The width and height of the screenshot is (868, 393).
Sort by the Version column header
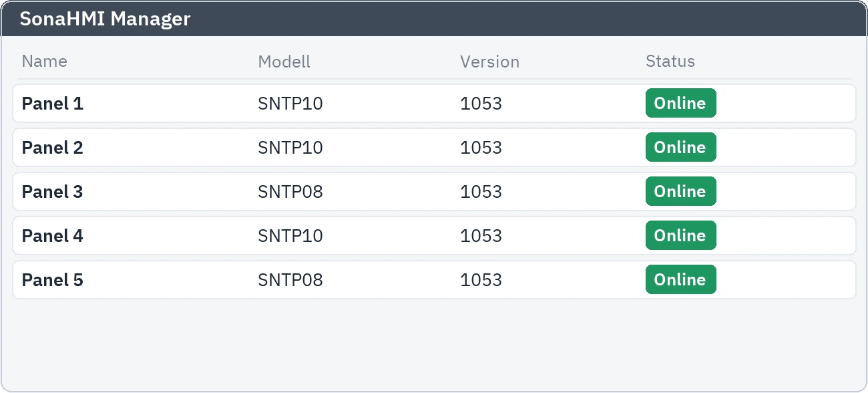click(489, 61)
